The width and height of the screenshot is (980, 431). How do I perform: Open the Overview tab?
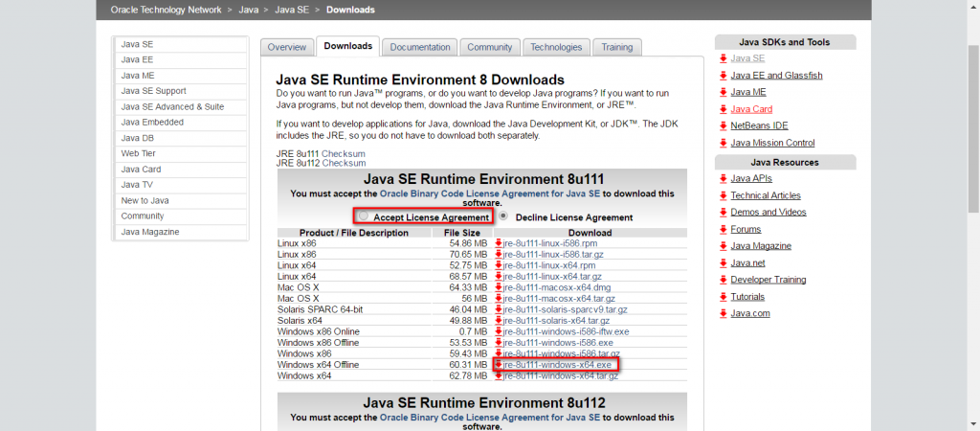(x=287, y=47)
